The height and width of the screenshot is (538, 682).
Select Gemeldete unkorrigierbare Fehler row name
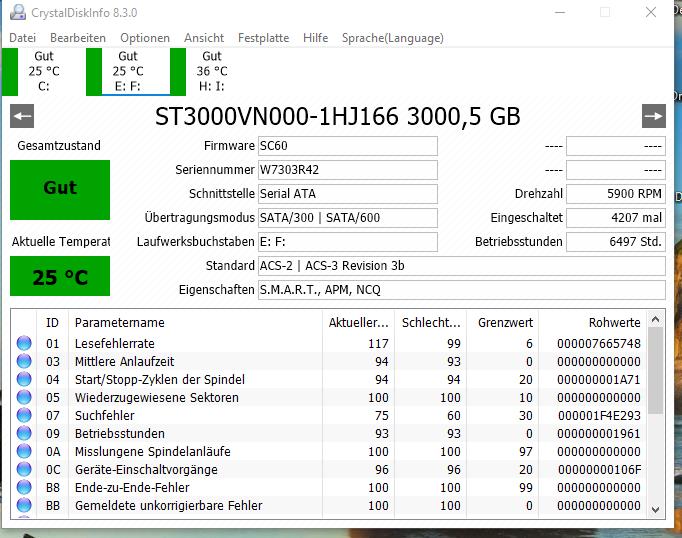[x=169, y=505]
